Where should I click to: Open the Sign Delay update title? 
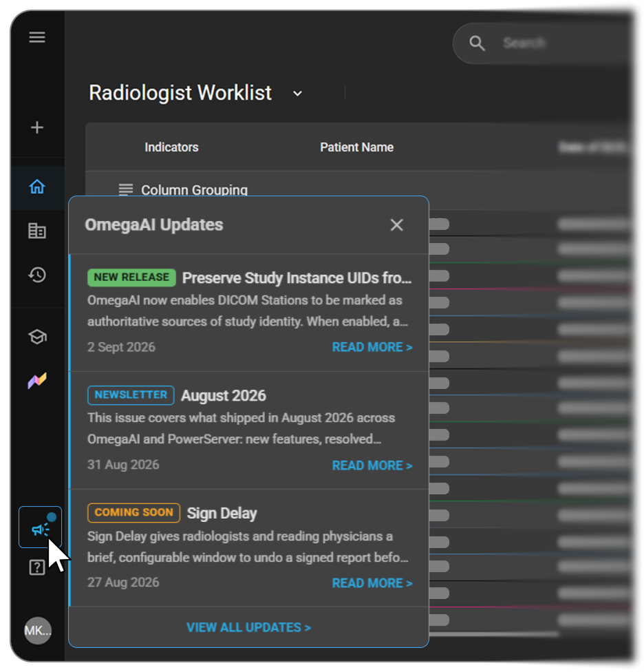(222, 513)
